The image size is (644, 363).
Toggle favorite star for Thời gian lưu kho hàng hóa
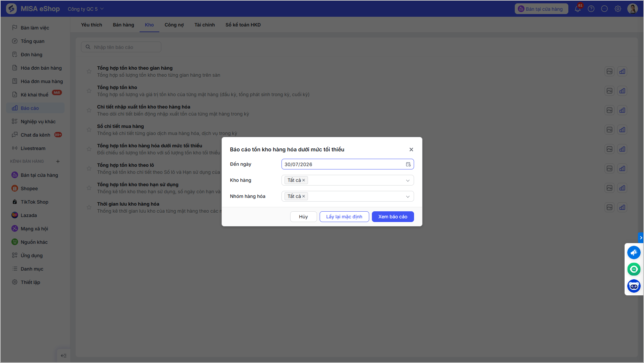(x=89, y=207)
